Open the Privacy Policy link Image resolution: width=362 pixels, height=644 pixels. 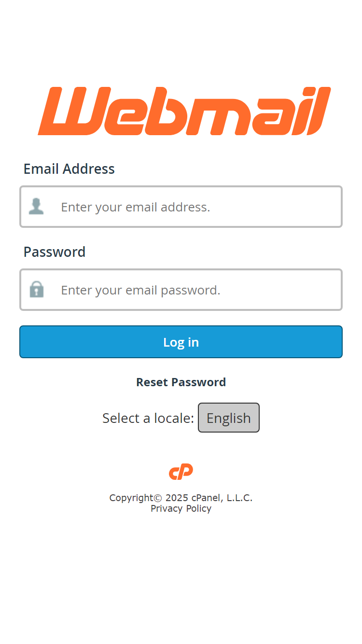coord(181,508)
